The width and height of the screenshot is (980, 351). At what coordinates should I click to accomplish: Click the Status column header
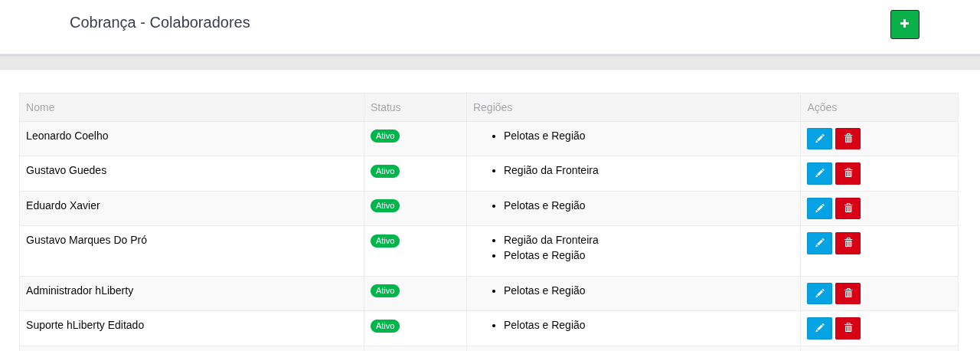(x=385, y=107)
